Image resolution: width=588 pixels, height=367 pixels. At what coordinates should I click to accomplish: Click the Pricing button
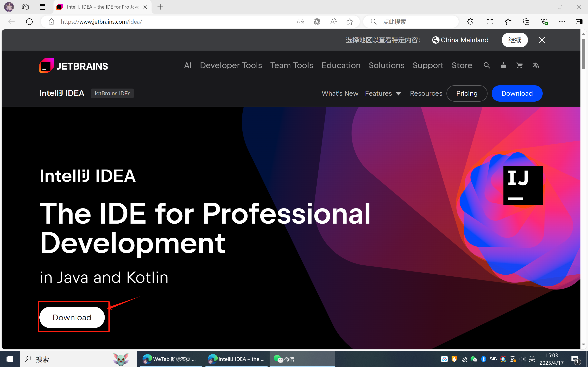[466, 93]
